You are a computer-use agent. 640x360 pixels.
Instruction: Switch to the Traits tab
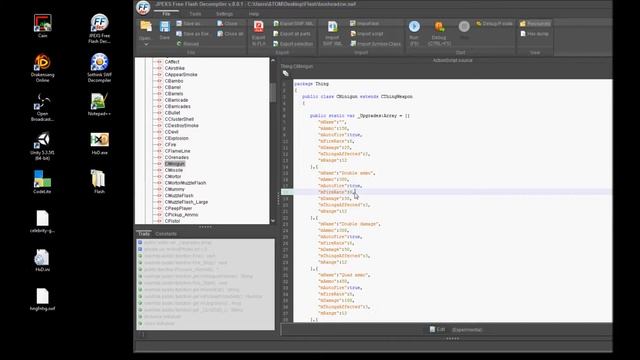[x=144, y=234]
